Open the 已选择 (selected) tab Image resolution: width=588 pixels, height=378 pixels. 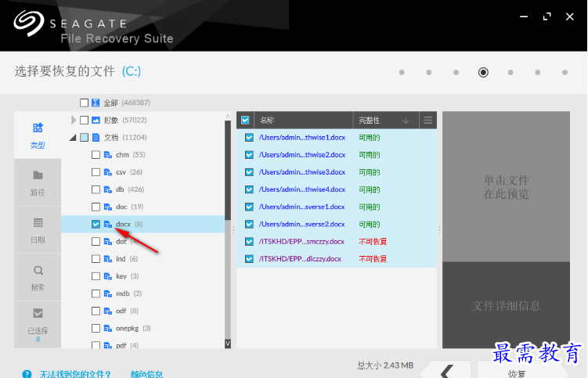(x=38, y=325)
